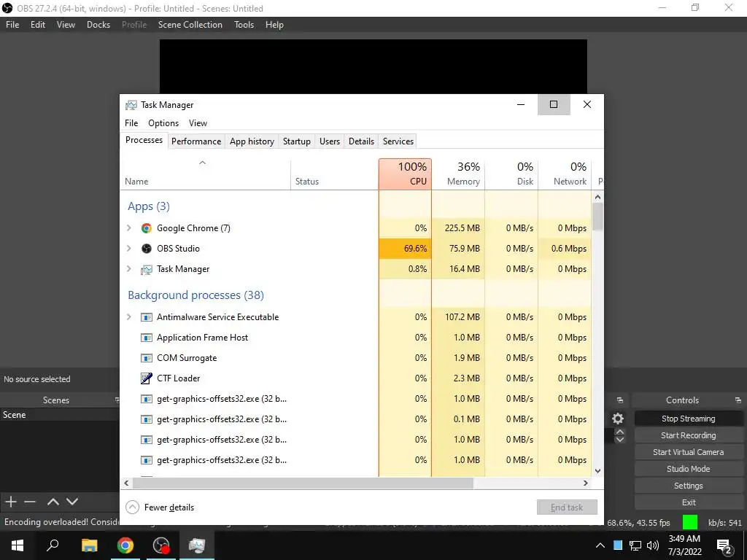The height and width of the screenshot is (560, 747).
Task: Click the horizontal scrollbar right arrow
Action: pos(586,483)
